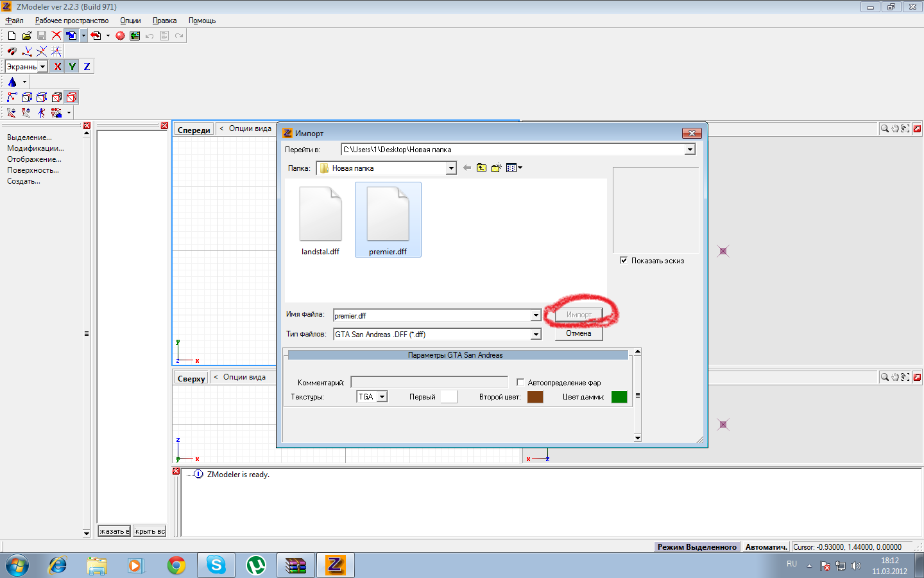Screen dimensions: 924x578
Task: Toggle the X axis button
Action: (58, 66)
